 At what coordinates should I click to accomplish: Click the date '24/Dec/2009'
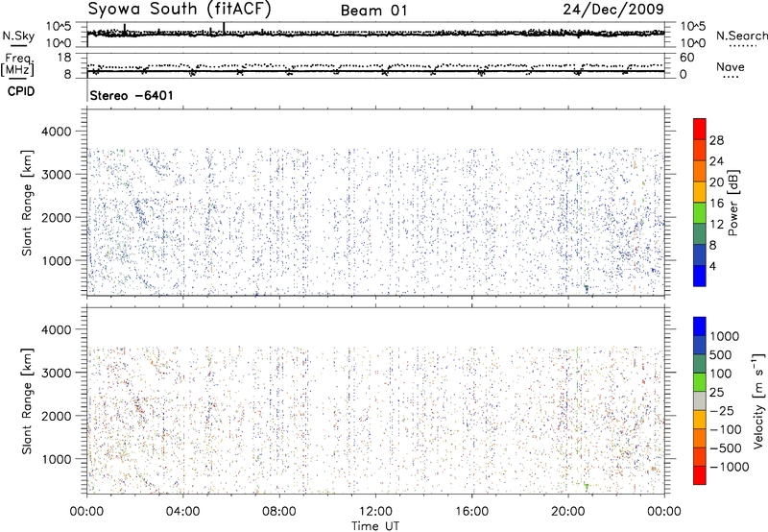(613, 9)
